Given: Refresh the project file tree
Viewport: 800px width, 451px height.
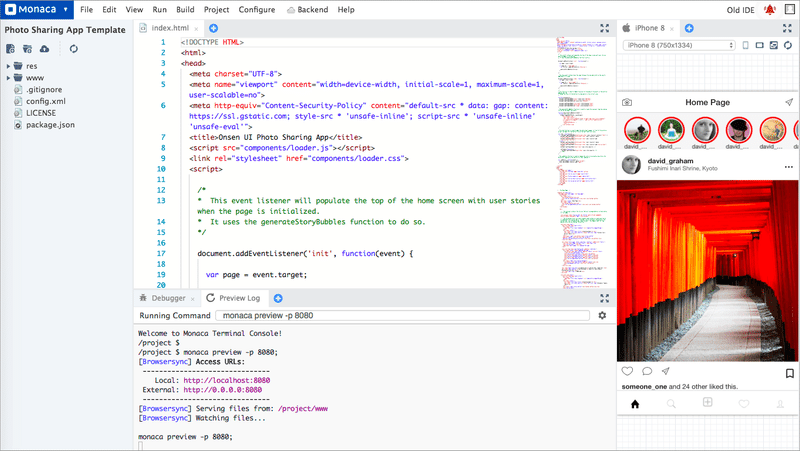Looking at the screenshot, I should pos(74,49).
